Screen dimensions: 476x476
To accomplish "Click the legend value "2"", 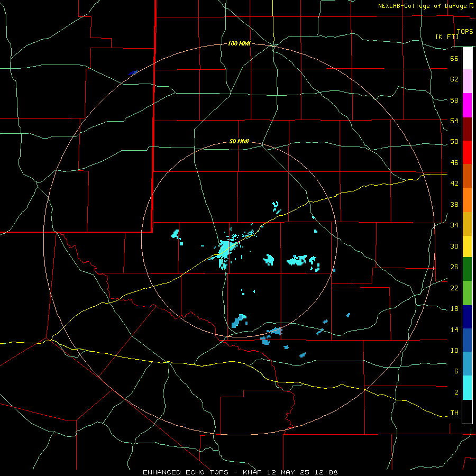I will tap(456, 392).
